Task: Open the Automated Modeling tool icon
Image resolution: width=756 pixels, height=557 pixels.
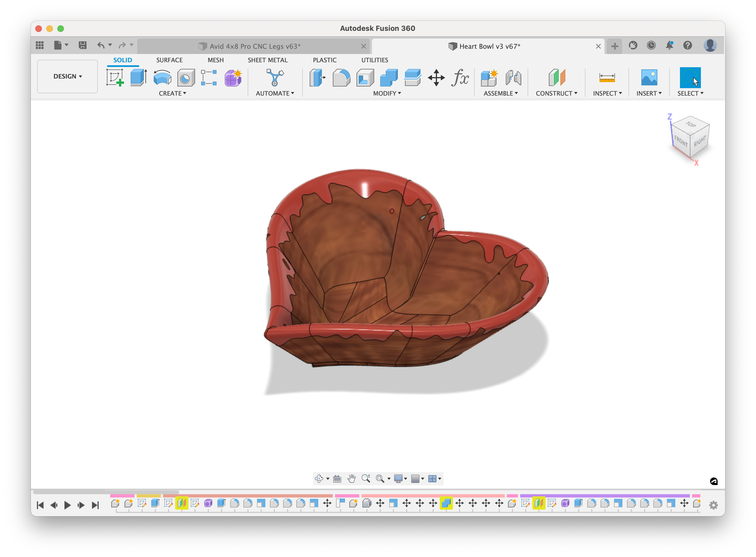Action: (x=275, y=78)
